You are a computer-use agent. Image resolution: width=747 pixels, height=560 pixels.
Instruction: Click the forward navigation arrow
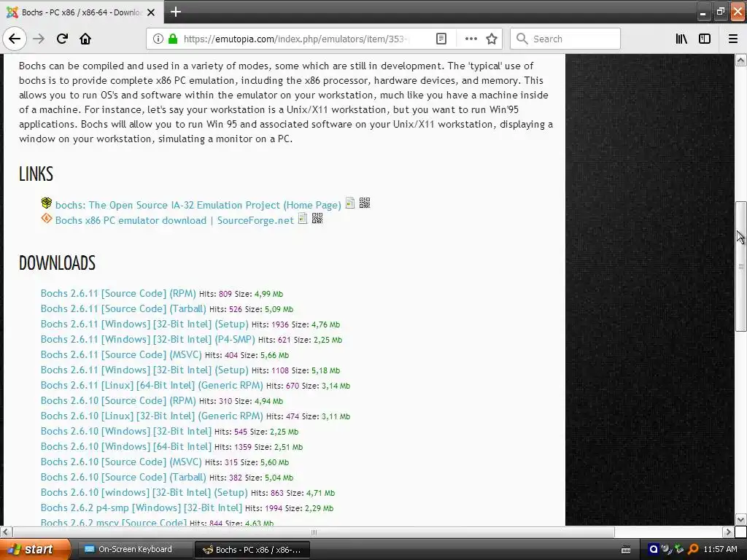pyautogui.click(x=39, y=39)
